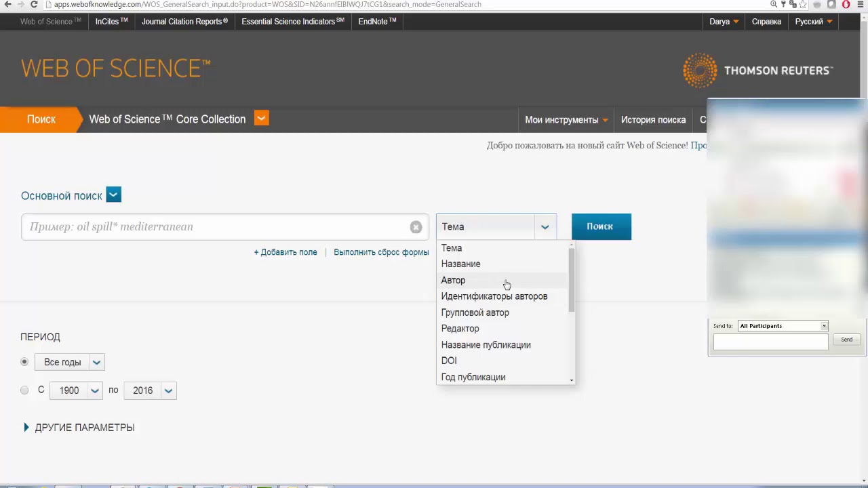
Task: Open the 'Основной поиск' search type dropdown
Action: [113, 195]
